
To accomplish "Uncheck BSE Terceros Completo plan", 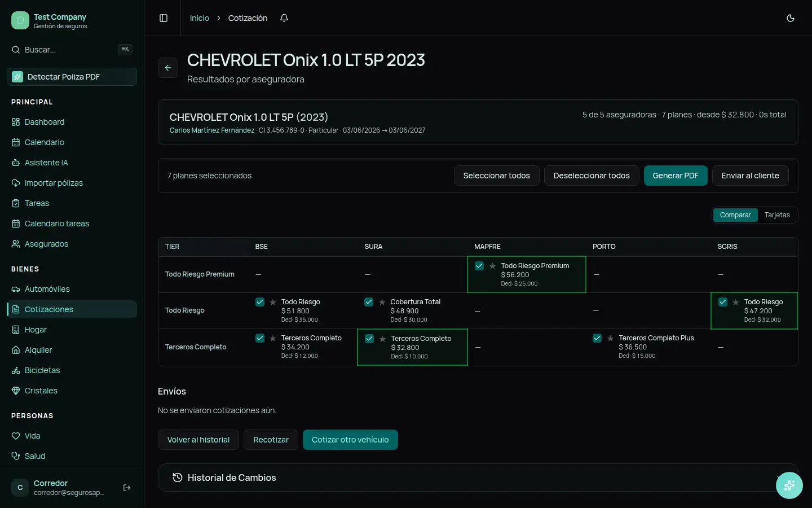I will 260,338.
